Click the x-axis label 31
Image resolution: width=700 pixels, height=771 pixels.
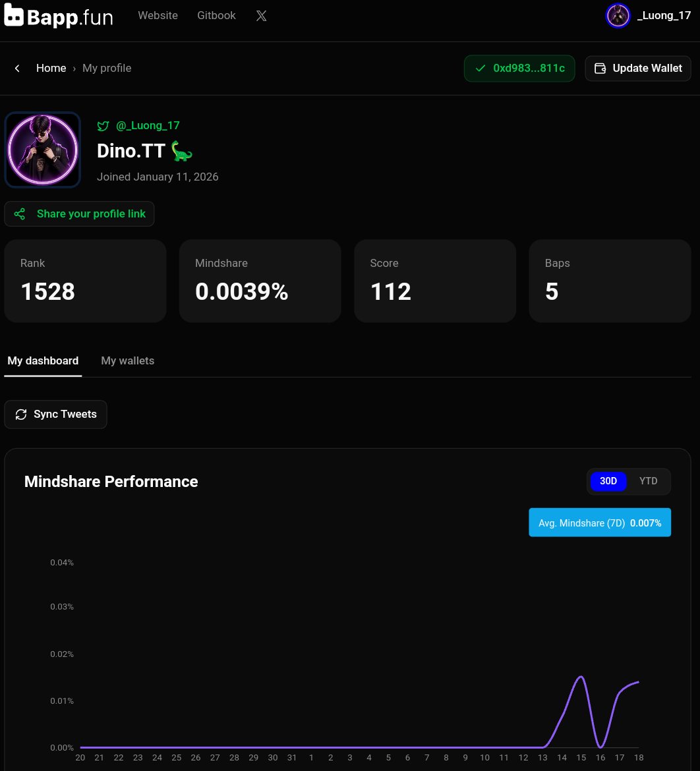292,758
